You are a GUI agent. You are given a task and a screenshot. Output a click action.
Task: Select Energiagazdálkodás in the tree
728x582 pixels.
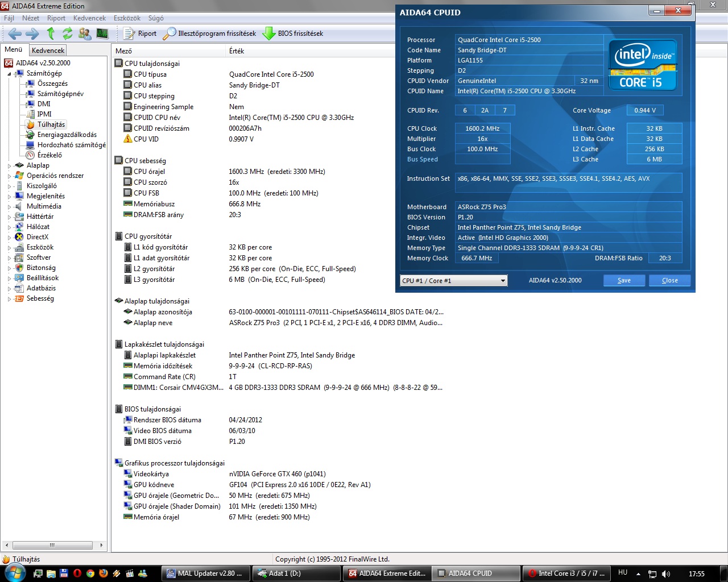click(67, 135)
